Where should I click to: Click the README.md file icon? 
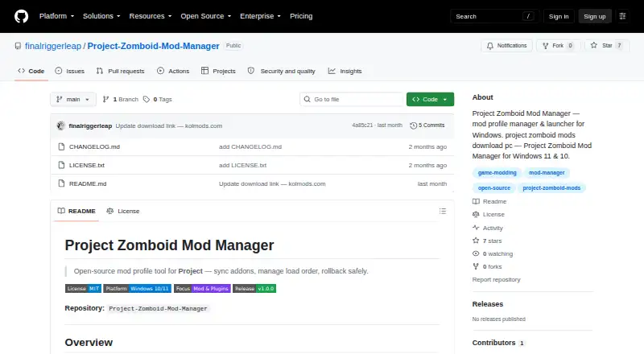62,183
